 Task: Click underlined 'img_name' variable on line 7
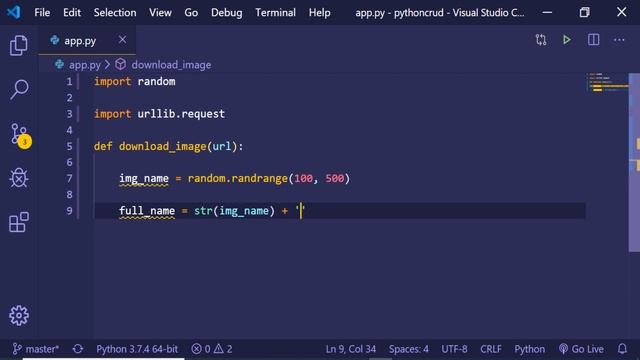pos(144,179)
